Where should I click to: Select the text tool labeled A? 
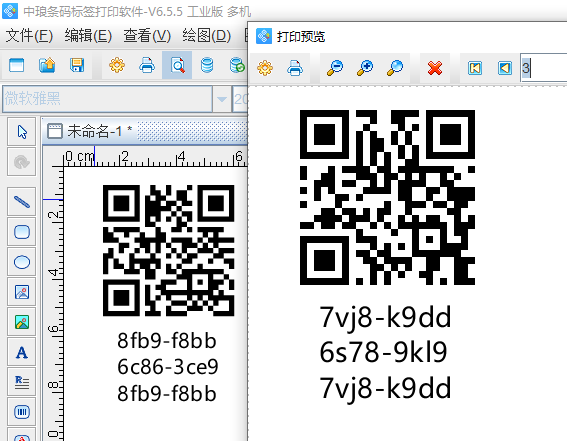tap(22, 352)
